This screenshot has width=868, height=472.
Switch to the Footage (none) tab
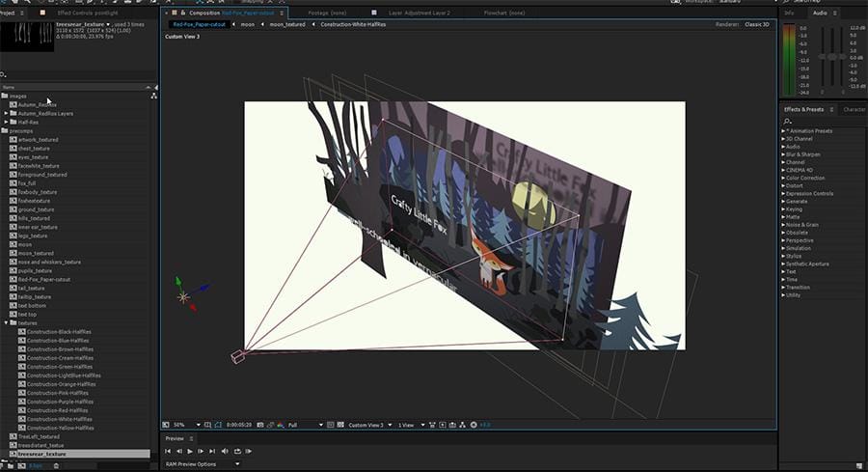327,13
